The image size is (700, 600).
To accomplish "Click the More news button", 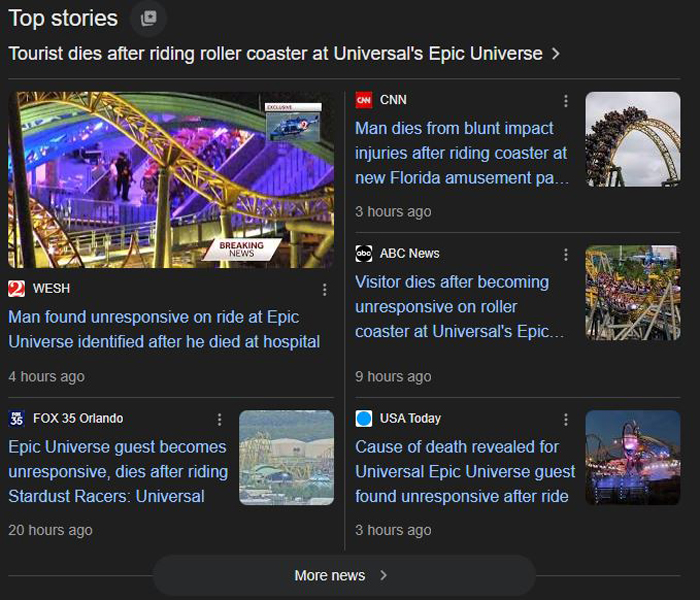I will tap(344, 575).
